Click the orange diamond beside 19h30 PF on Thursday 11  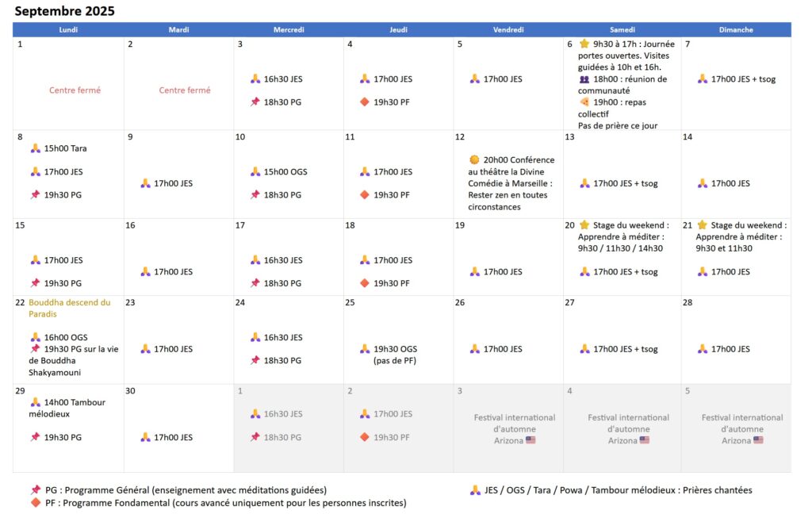pos(365,195)
